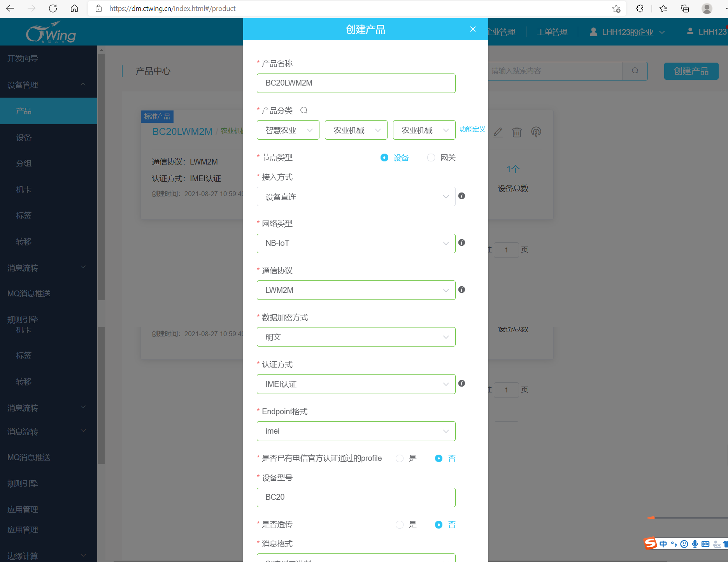Viewport: 728px width, 562px height.
Task: Focus the 产品名称 input field
Action: point(356,83)
